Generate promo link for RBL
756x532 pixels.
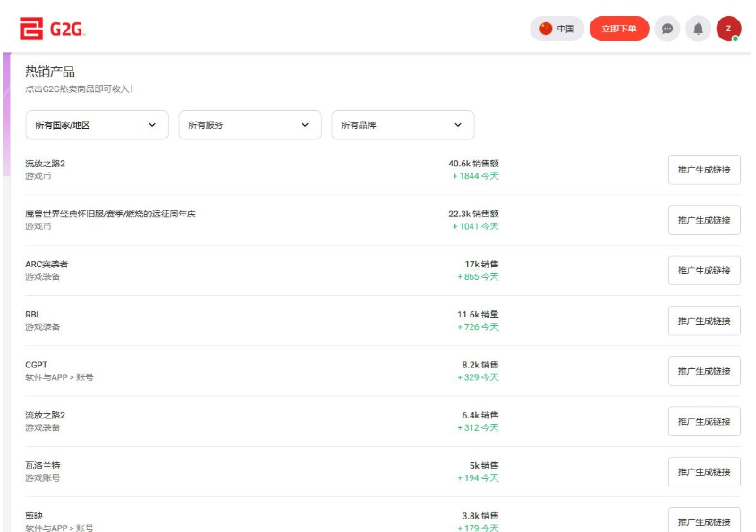pos(704,321)
